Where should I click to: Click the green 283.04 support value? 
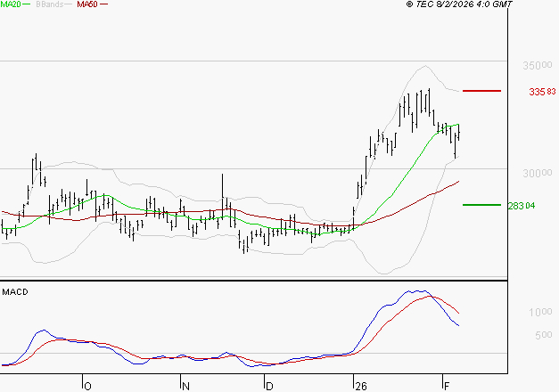pos(522,206)
